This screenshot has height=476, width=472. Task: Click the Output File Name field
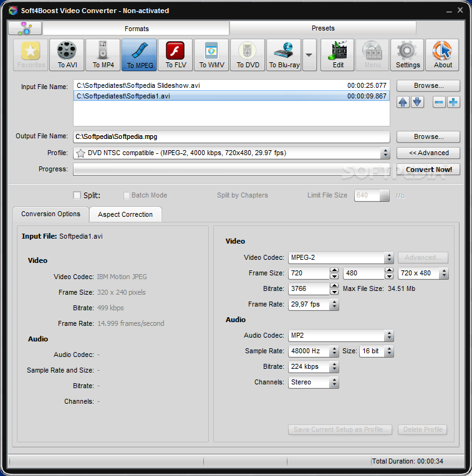pyautogui.click(x=231, y=136)
